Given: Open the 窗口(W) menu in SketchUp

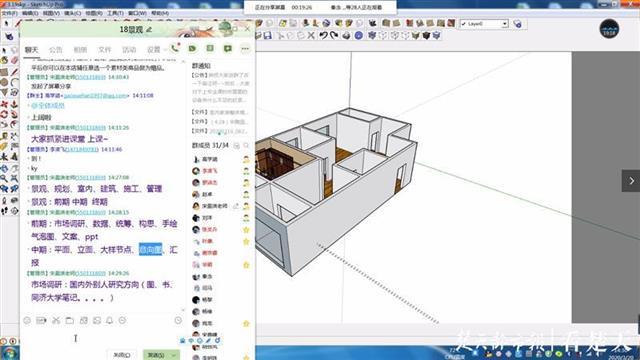Looking at the screenshot, I should (x=137, y=13).
